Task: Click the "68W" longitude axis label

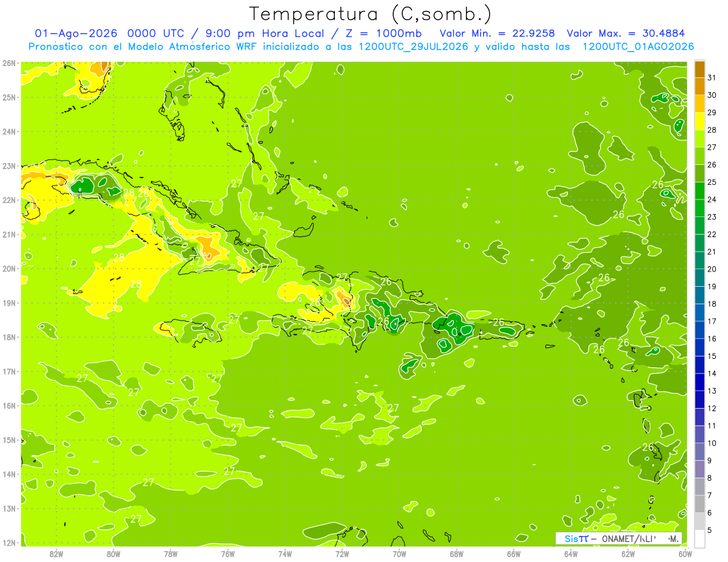Action: [x=456, y=554]
